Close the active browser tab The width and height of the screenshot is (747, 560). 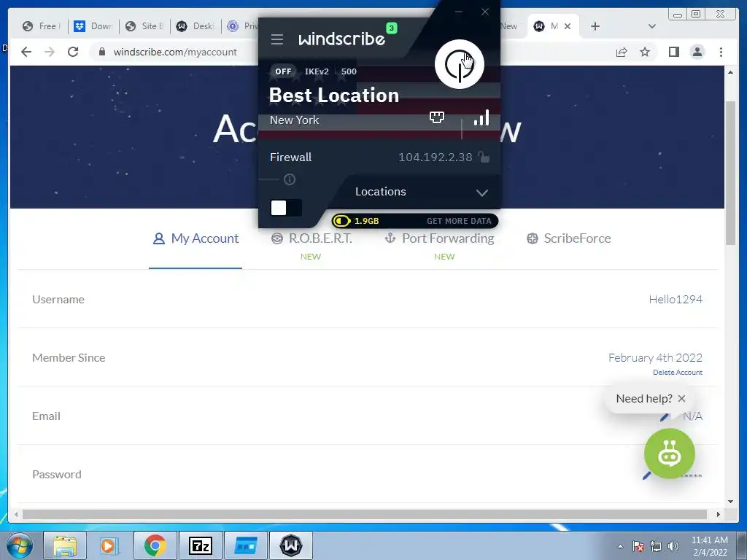[568, 26]
